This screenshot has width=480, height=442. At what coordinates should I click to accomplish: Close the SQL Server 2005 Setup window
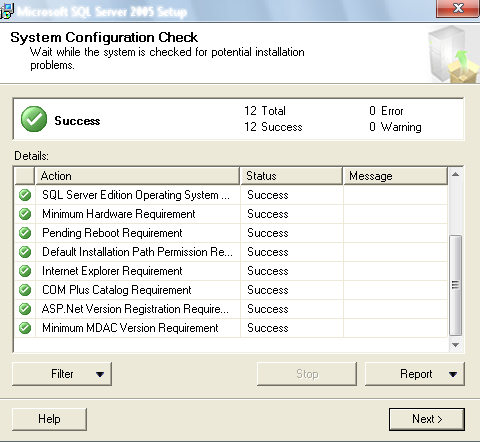458,8
